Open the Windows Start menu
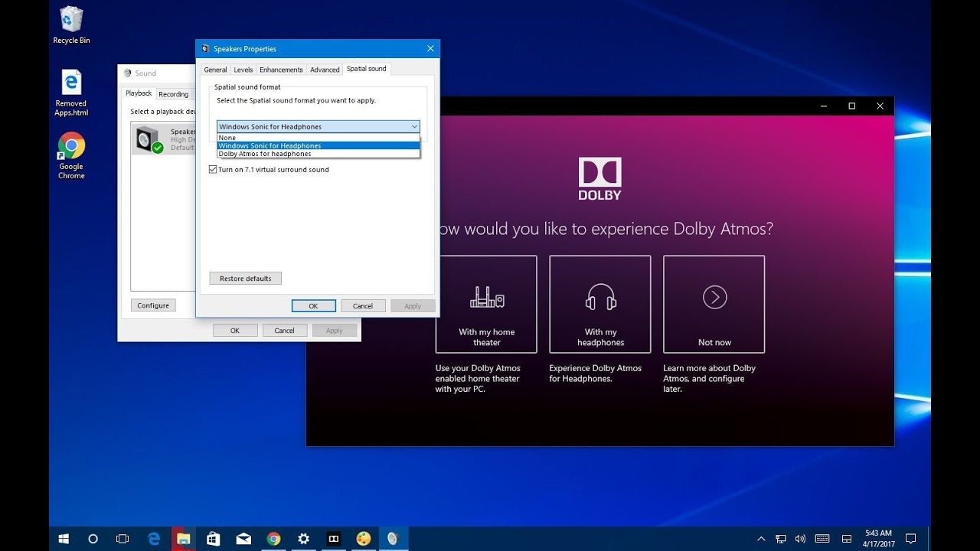 (64, 539)
